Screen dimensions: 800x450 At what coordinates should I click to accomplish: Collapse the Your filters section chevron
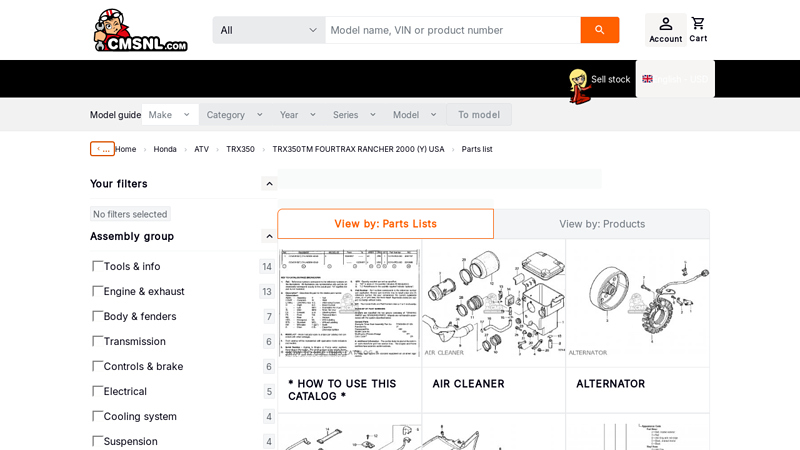coord(269,184)
